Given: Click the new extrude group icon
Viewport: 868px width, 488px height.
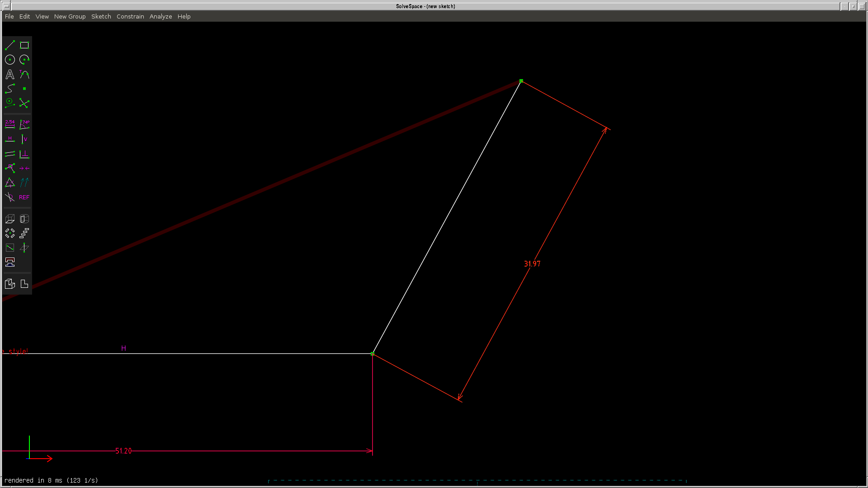Looking at the screenshot, I should [x=10, y=219].
